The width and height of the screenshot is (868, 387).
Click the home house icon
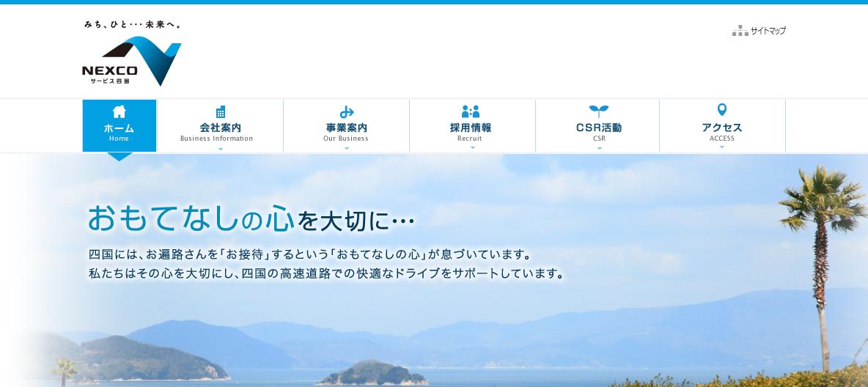(x=119, y=112)
